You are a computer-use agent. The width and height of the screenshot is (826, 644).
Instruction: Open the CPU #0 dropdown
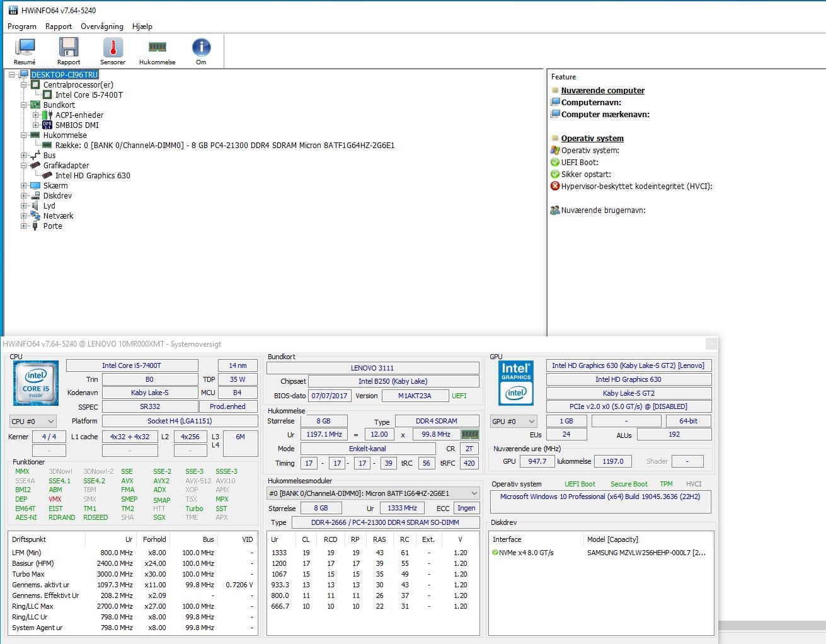[33, 421]
